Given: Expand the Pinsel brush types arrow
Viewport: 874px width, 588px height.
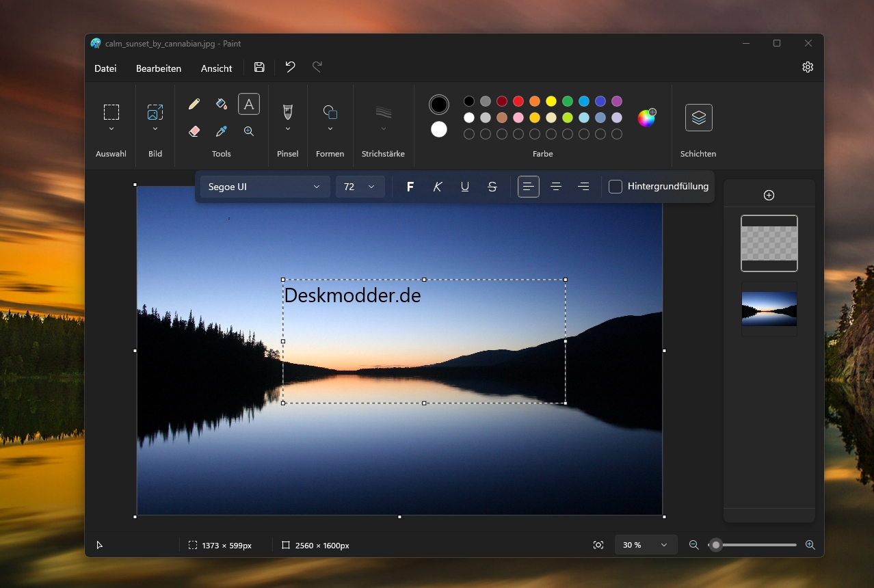Looking at the screenshot, I should [288, 129].
